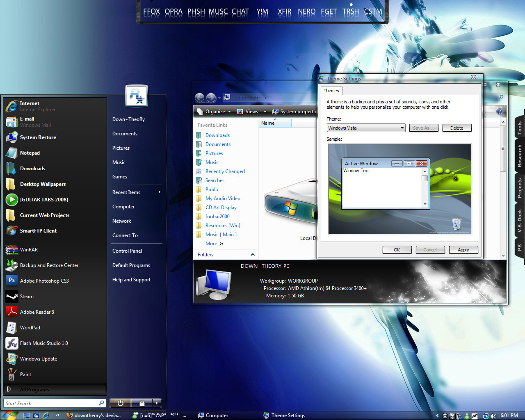Click the OPRA dock shortcut
Viewport: 525px width, 420px height.
173,12
